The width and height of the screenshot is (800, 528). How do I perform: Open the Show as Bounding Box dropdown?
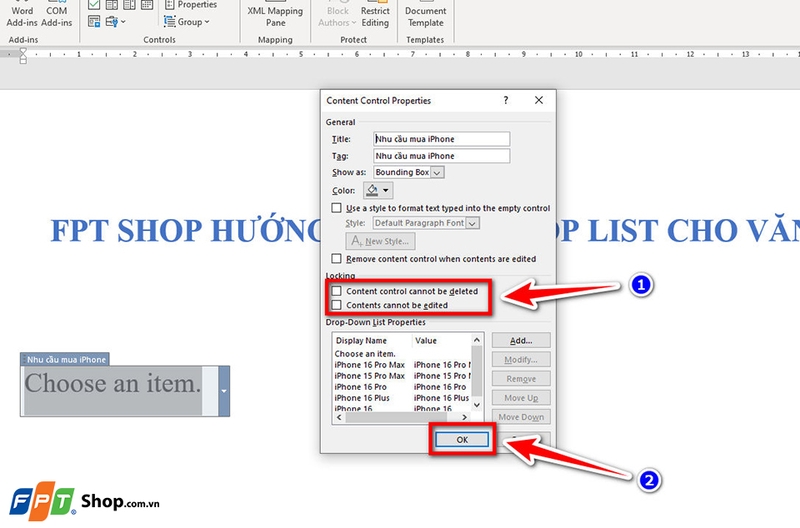pos(437,172)
